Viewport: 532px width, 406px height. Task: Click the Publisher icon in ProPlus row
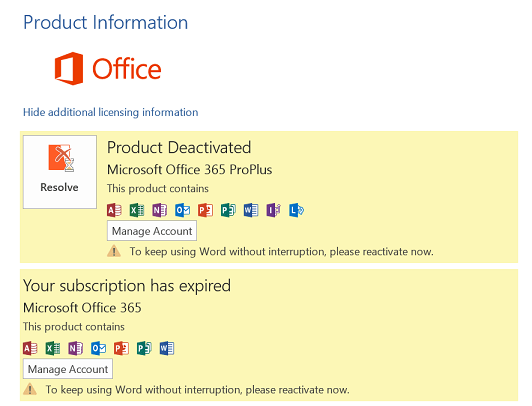coord(228,210)
